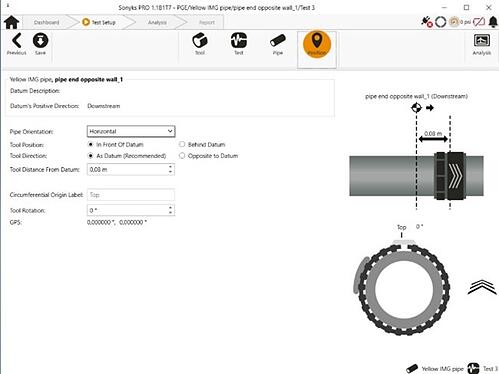Decrease Tool Distance From Datum value
Image resolution: width=499 pixels, height=374 pixels.
coord(170,172)
